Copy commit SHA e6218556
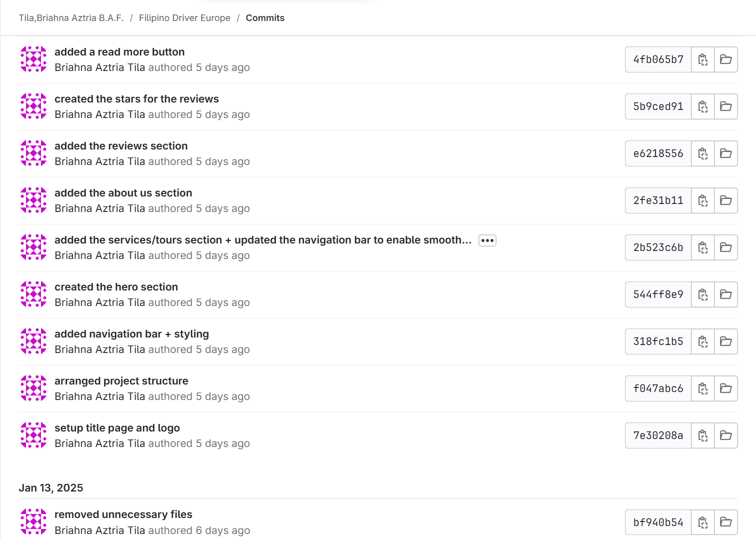 point(702,153)
